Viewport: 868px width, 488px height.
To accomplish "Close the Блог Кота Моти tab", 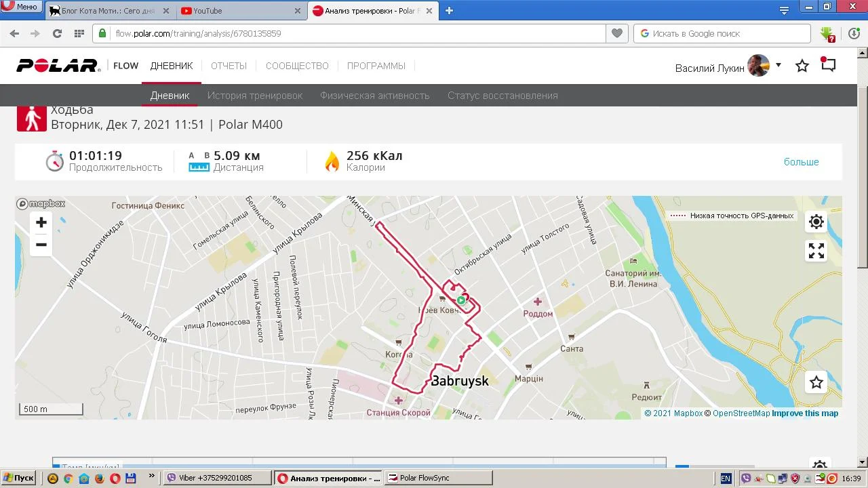I will pyautogui.click(x=165, y=11).
